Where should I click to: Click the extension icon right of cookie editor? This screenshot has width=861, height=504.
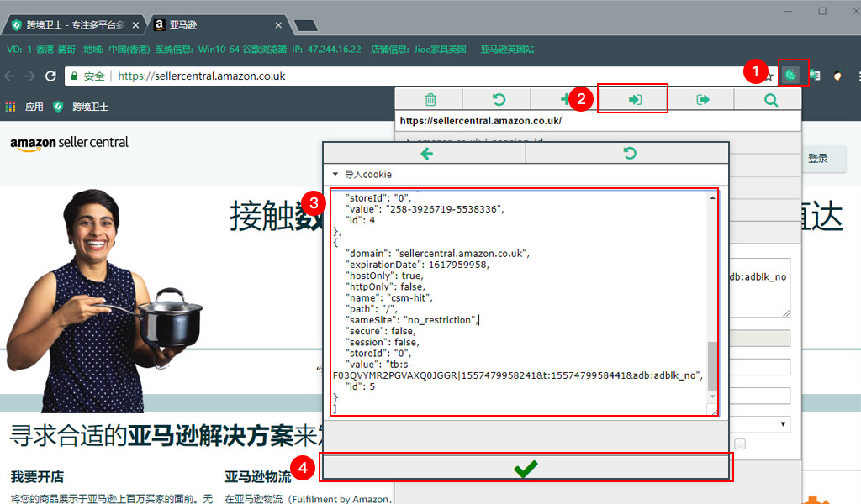tap(815, 75)
